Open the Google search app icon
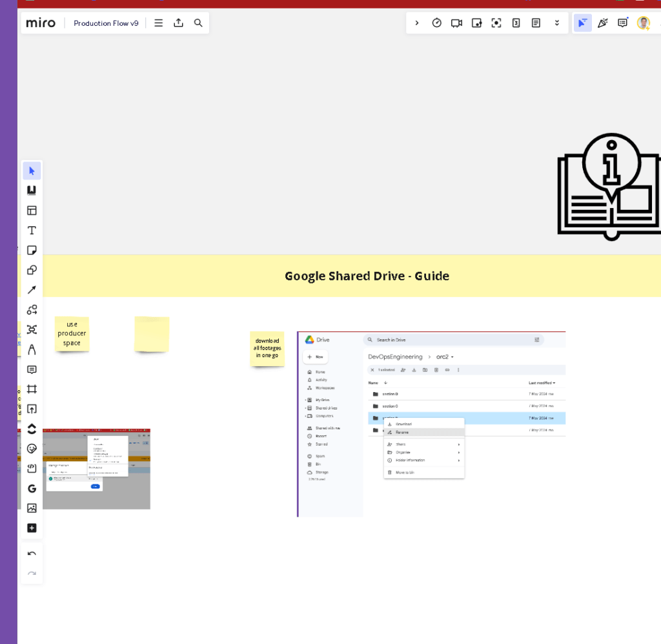This screenshot has width=661, height=644. pyautogui.click(x=32, y=488)
